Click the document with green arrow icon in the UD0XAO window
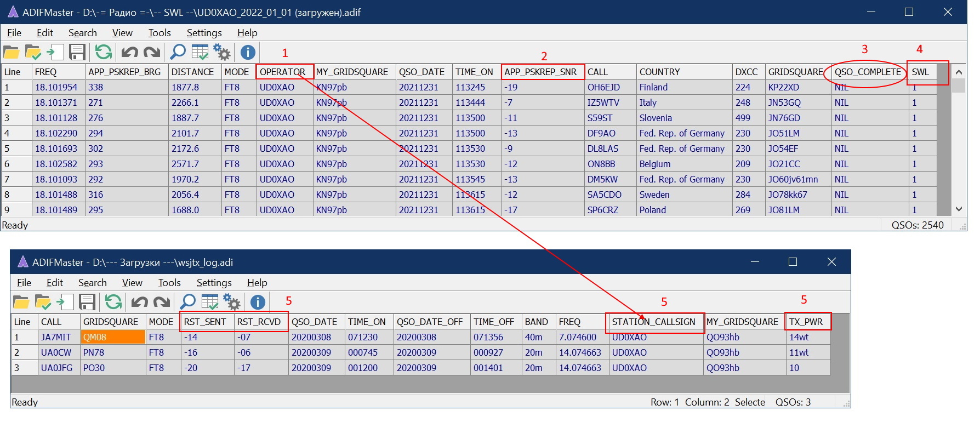Viewport: 980px width, 422px height. tap(55, 52)
